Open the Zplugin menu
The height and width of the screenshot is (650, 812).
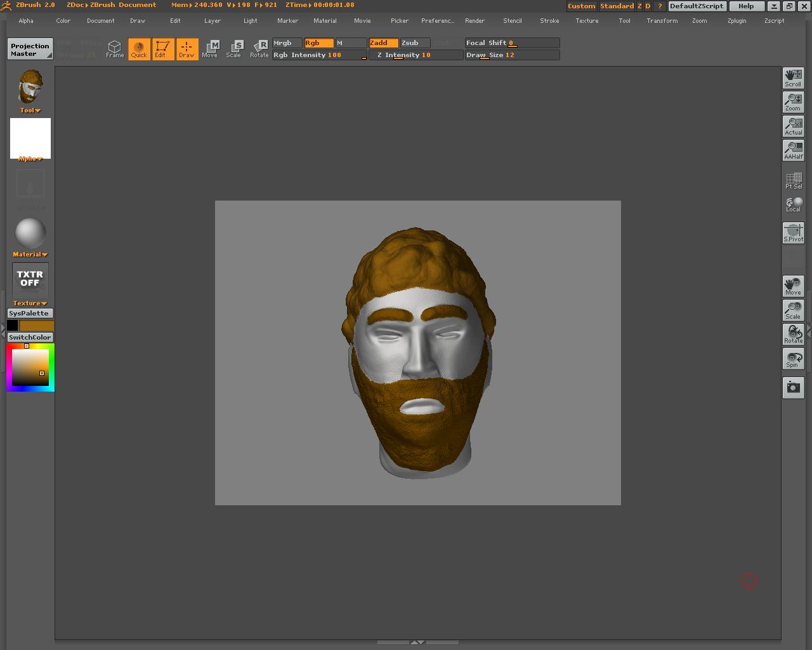coord(737,21)
